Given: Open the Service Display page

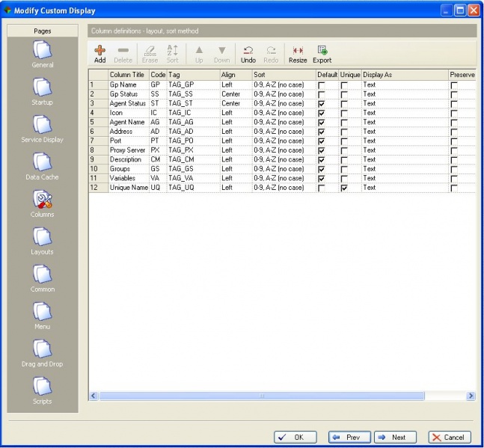Looking at the screenshot, I should (x=43, y=125).
